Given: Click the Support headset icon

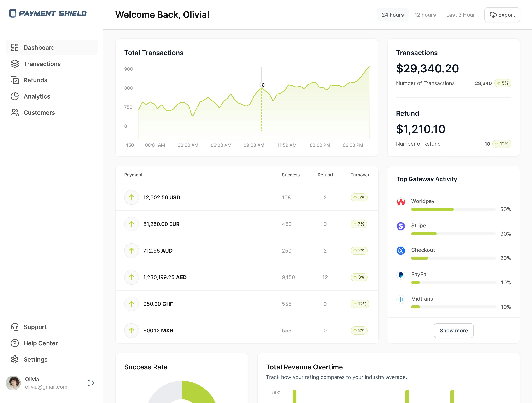Looking at the screenshot, I should [15, 327].
